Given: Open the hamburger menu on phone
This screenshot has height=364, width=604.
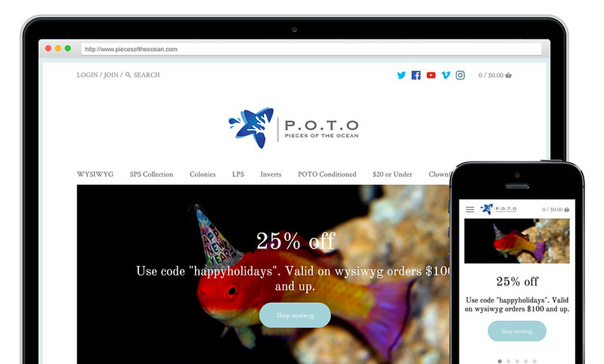Looking at the screenshot, I should 470,209.
